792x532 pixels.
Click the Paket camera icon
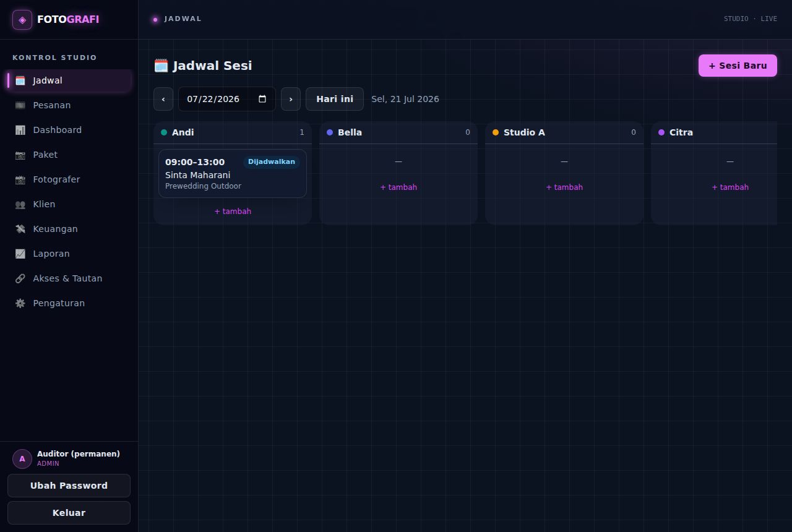tap(20, 155)
